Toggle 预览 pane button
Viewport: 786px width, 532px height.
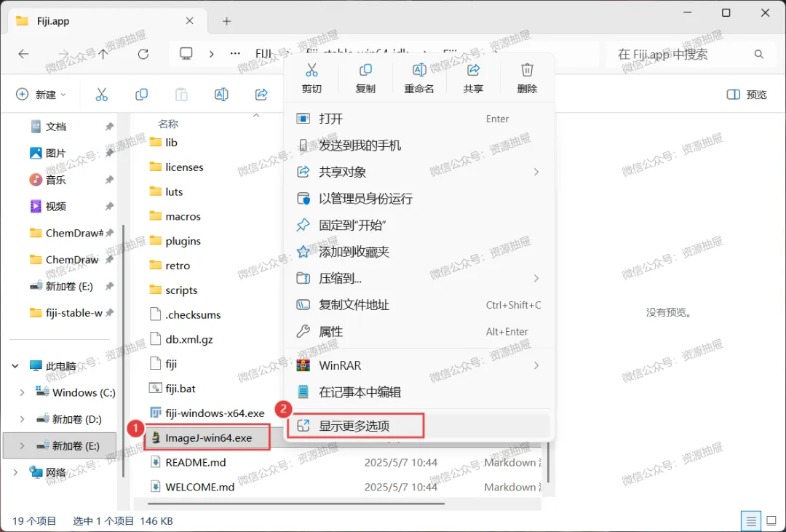[747, 95]
